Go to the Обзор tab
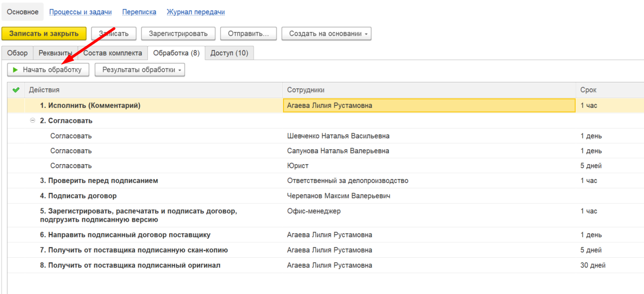Image resolution: width=644 pixels, height=294 pixels. click(x=18, y=53)
